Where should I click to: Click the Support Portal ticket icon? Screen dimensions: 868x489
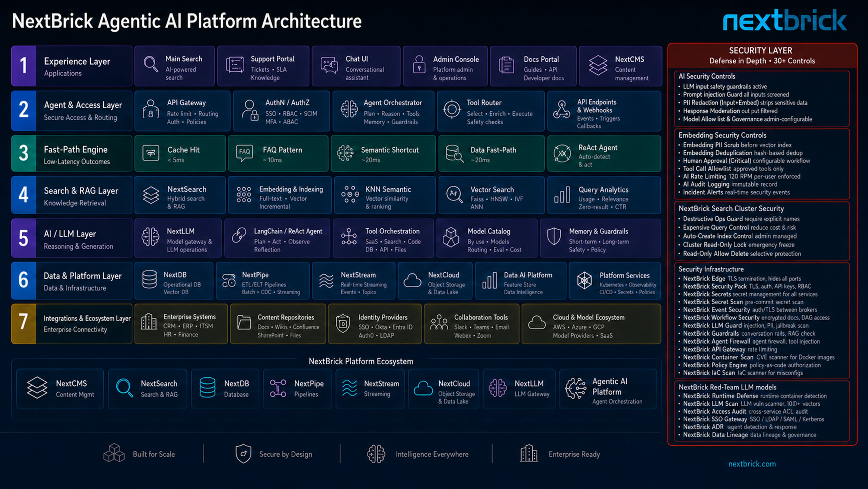[x=235, y=64]
